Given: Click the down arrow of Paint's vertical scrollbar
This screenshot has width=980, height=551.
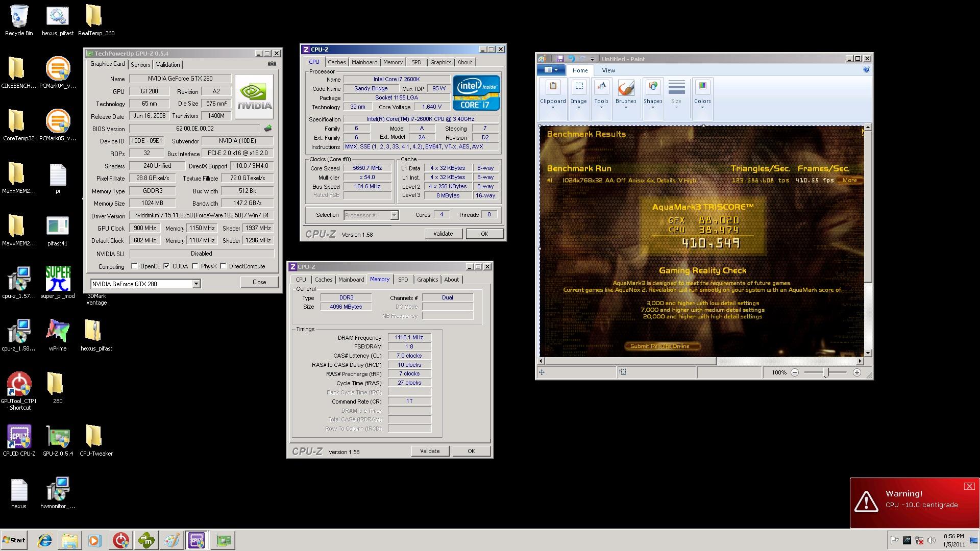Looking at the screenshot, I should click(x=868, y=353).
